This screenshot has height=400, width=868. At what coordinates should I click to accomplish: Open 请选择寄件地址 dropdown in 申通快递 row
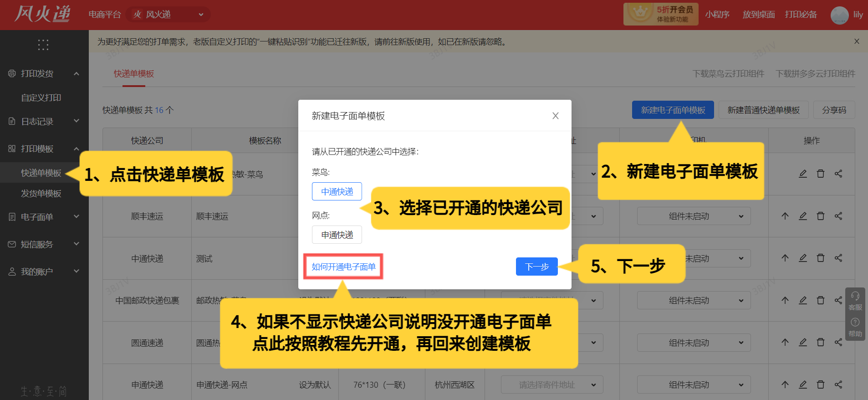click(x=552, y=385)
